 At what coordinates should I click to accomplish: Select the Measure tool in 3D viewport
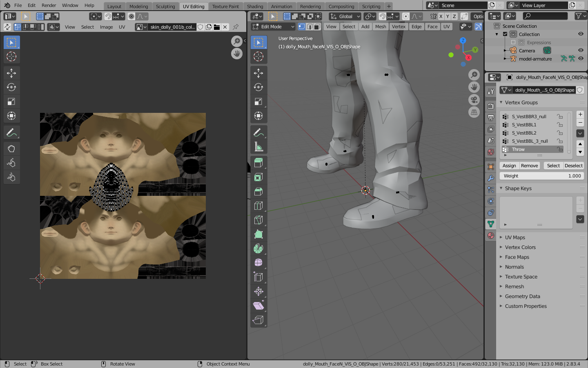tap(258, 147)
